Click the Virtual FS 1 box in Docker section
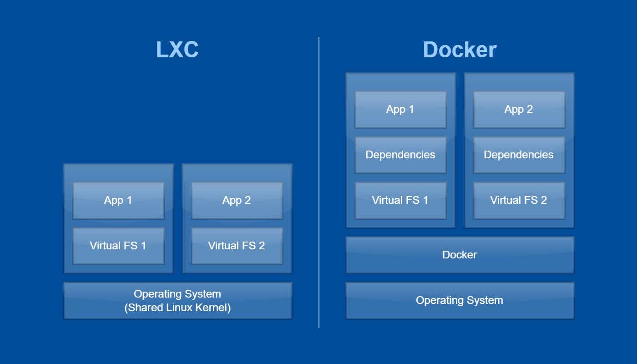The height and width of the screenshot is (364, 637). (400, 200)
